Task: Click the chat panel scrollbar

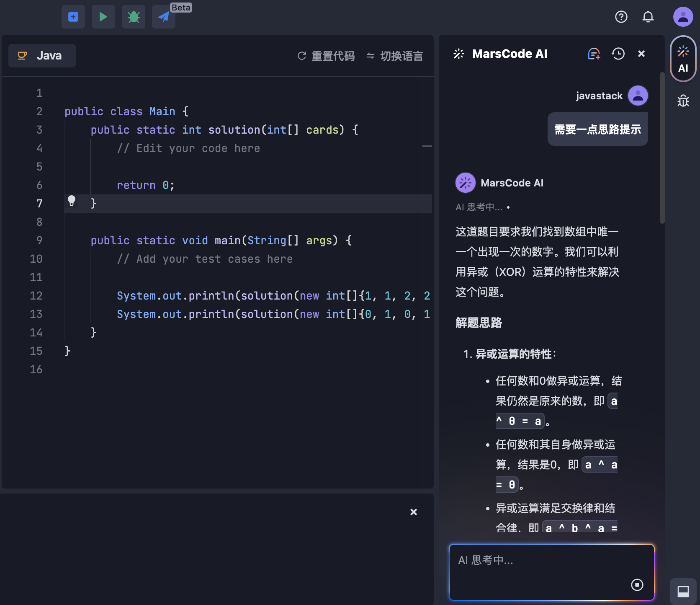Action: (x=662, y=147)
